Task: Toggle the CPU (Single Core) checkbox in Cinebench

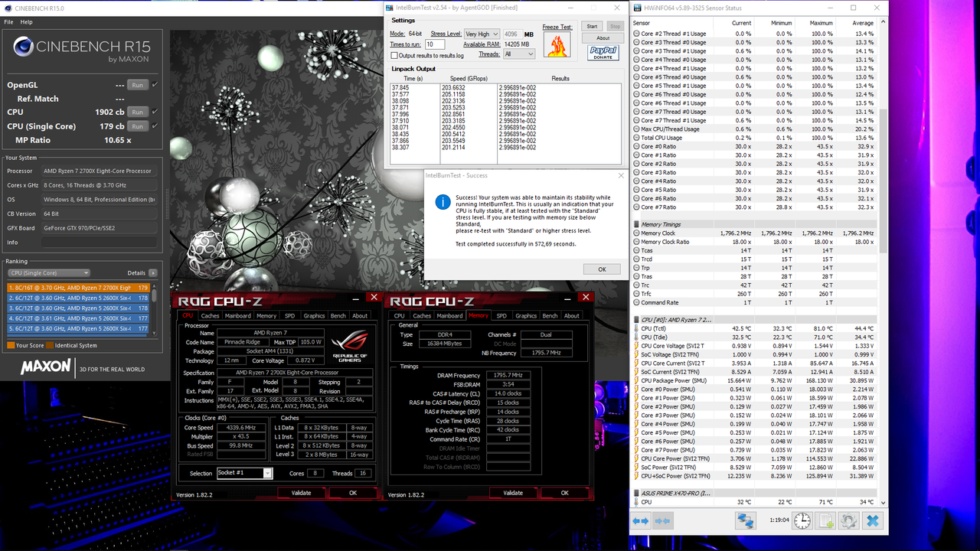Action: pos(155,126)
